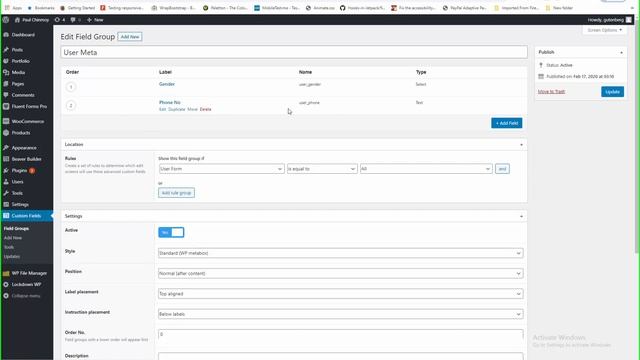Click the User Meta title input
The height and width of the screenshot is (360, 640).
[x=294, y=52]
